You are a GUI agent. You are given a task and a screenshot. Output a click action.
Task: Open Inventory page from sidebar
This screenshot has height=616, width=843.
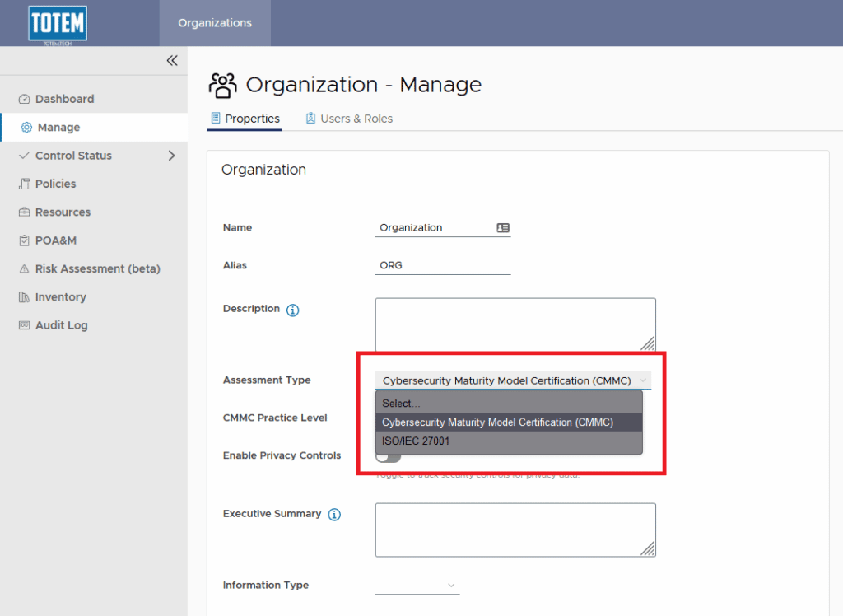(94, 297)
